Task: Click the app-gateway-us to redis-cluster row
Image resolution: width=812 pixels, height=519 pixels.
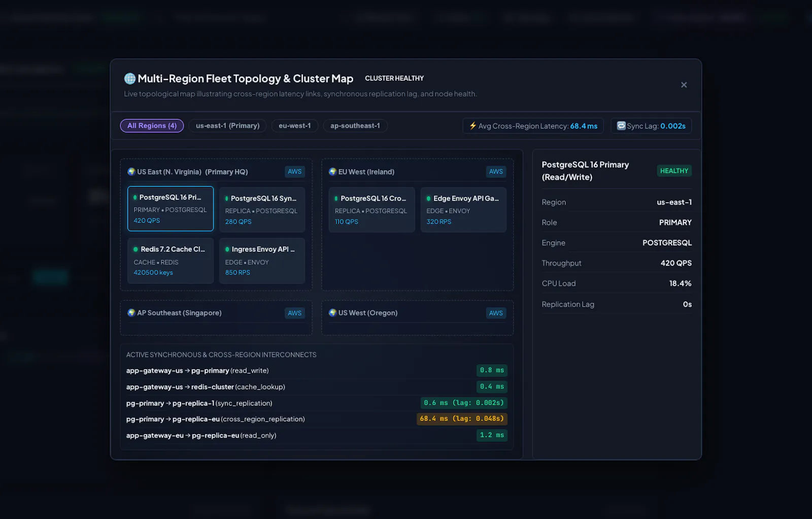Action: (x=317, y=387)
